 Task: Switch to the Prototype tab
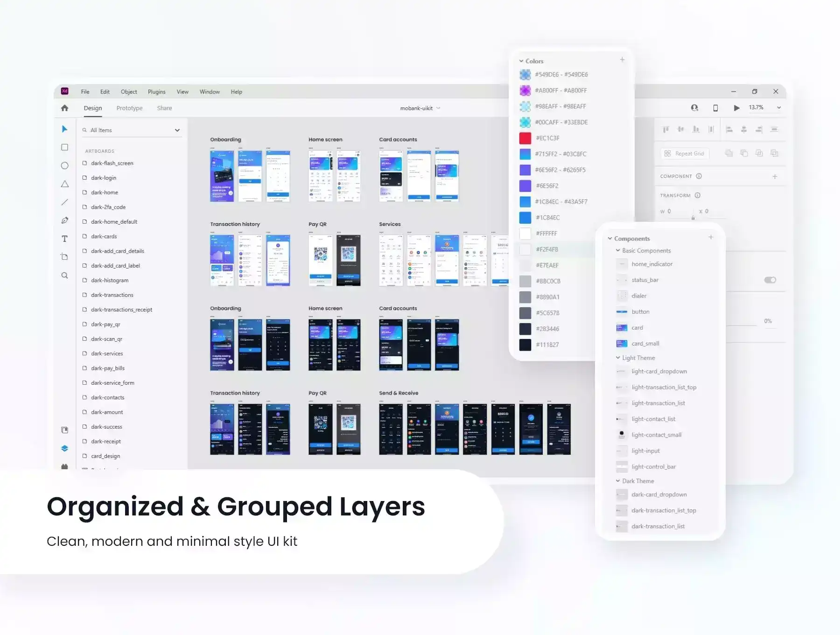pos(129,108)
